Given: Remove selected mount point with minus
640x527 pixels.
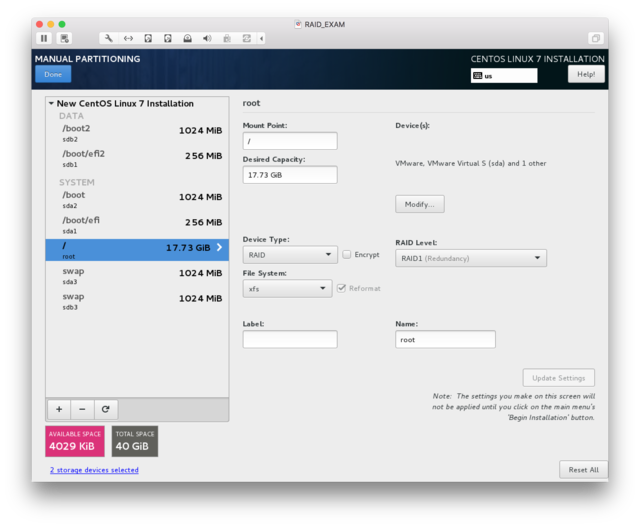Looking at the screenshot, I should coord(82,409).
